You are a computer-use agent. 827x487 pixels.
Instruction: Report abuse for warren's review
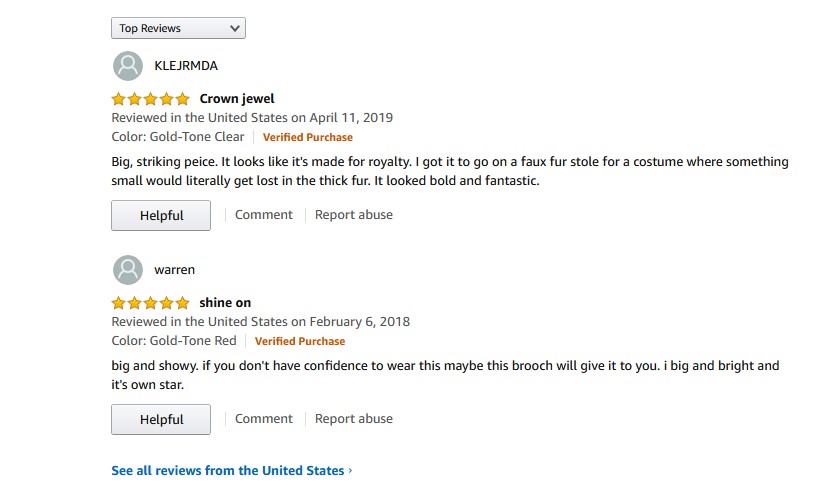coord(354,419)
